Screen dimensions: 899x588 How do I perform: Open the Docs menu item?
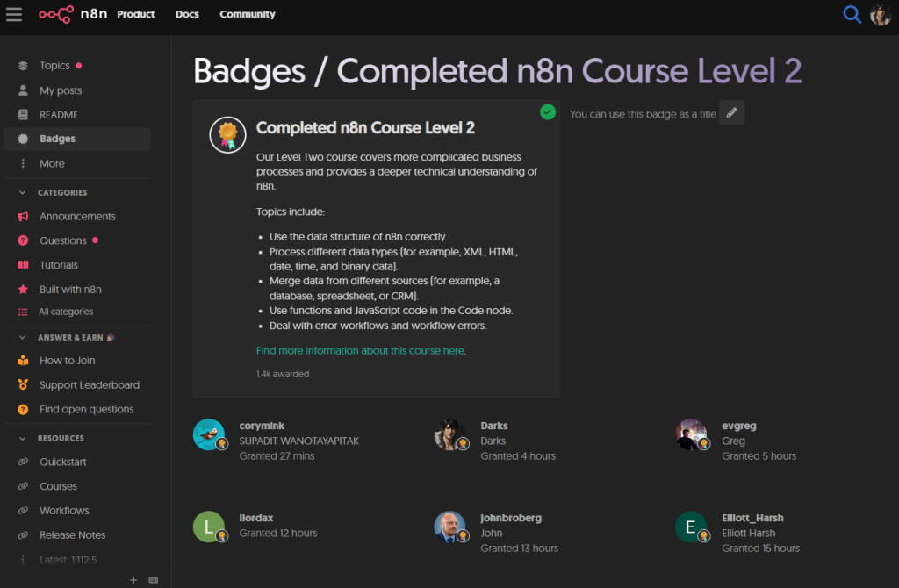187,14
